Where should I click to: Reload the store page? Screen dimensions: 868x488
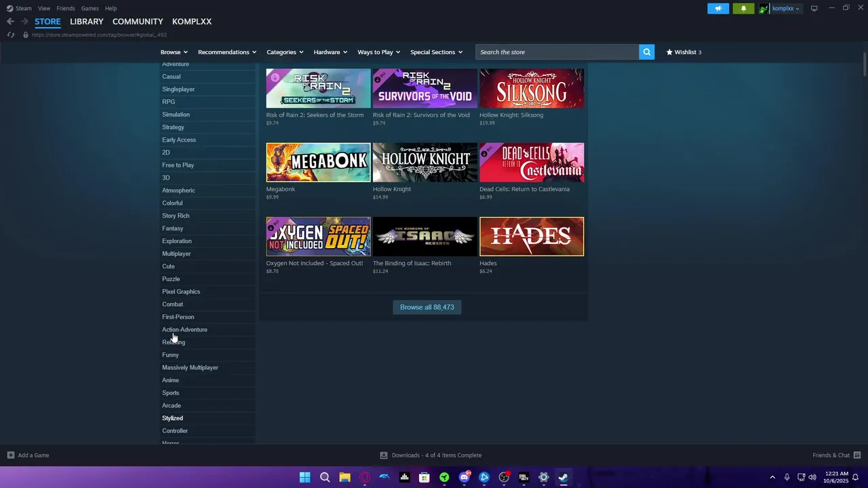pos(11,35)
